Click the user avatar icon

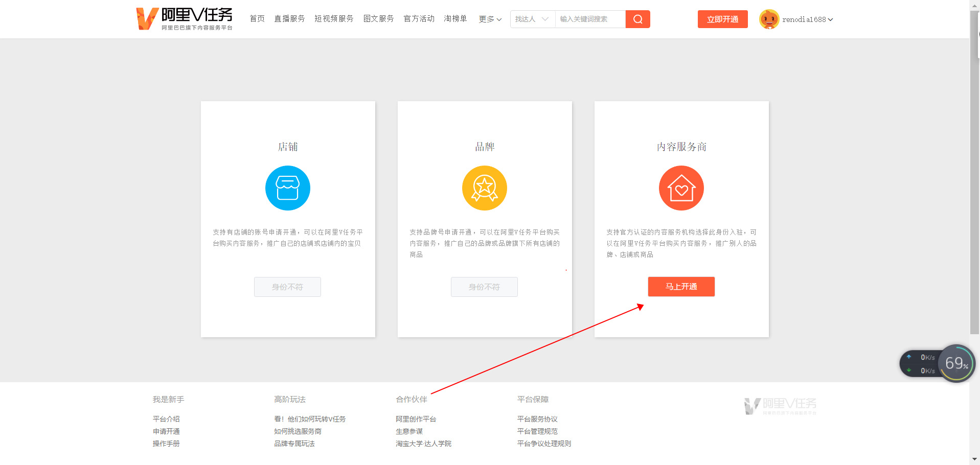(769, 19)
